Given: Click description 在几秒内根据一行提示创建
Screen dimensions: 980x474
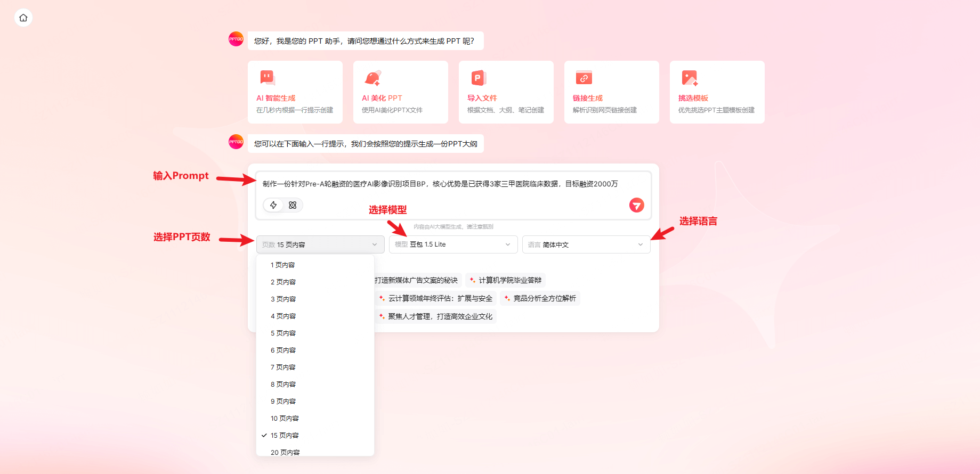Looking at the screenshot, I should 295,110.
